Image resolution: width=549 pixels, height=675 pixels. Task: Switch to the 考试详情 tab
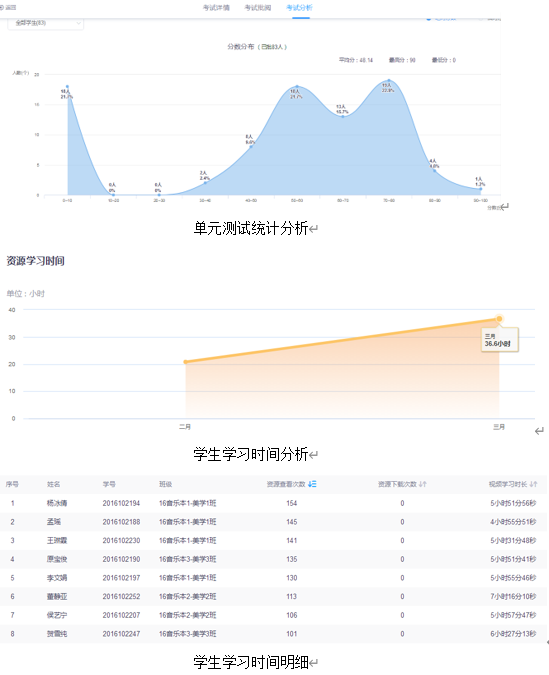click(x=216, y=8)
